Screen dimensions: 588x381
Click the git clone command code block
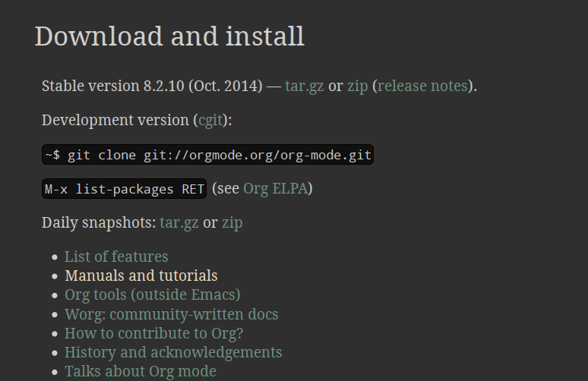point(208,155)
